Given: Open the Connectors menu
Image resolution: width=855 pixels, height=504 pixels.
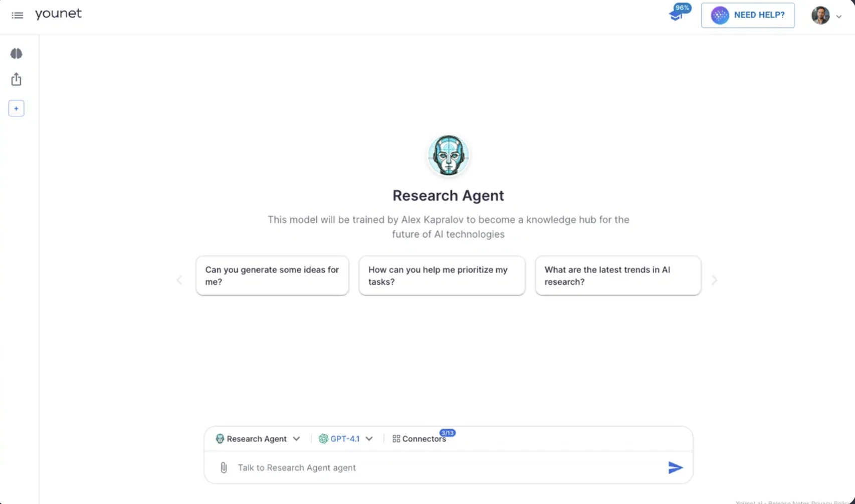Looking at the screenshot, I should click(x=419, y=439).
